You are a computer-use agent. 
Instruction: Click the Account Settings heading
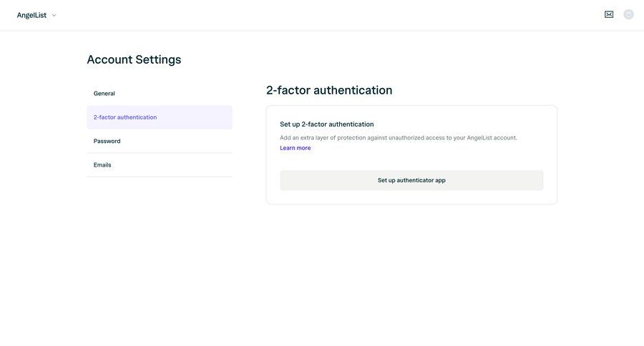134,59
